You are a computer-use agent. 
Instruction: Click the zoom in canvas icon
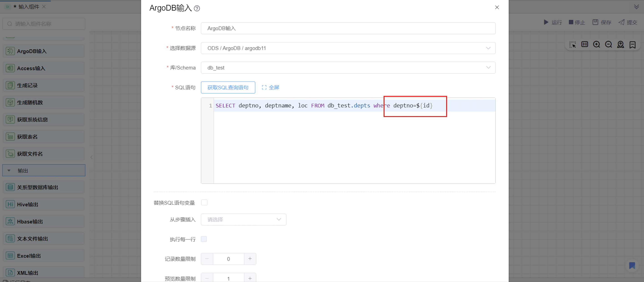pos(597,45)
